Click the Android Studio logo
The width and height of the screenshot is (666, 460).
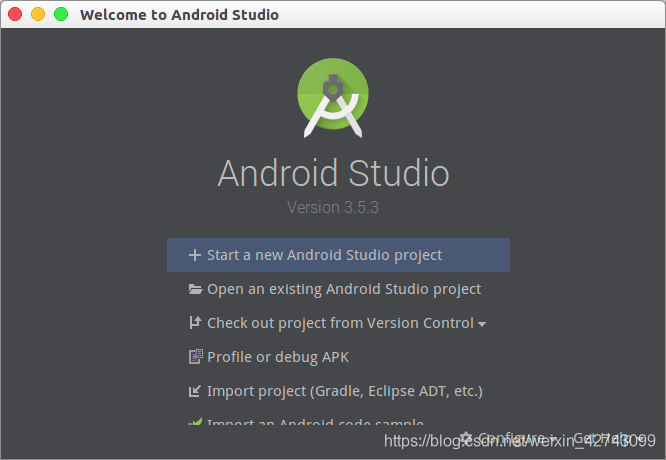pos(333,97)
